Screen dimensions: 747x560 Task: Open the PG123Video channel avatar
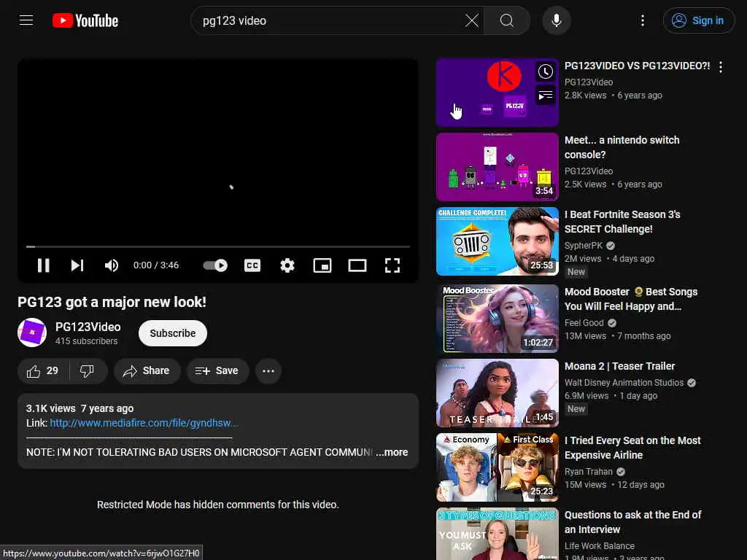32,332
